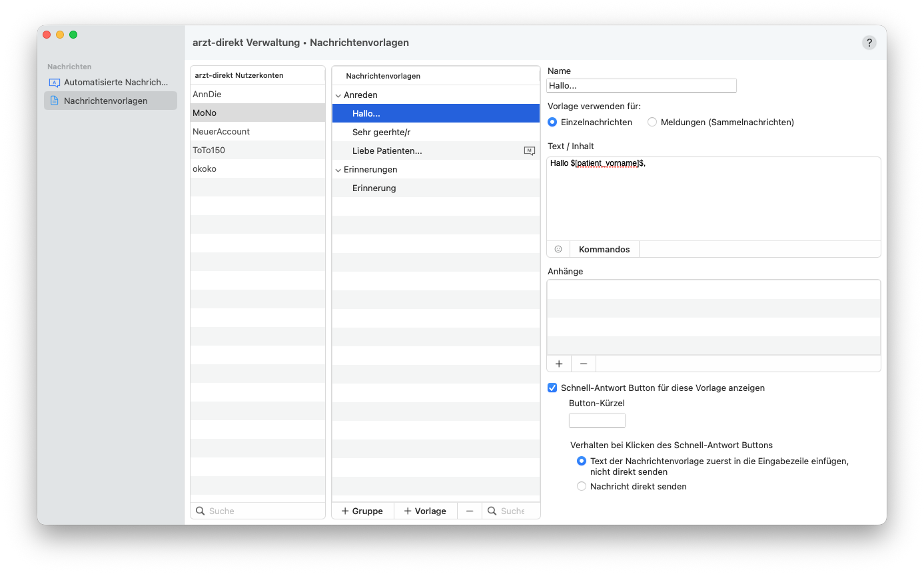
Task: Collapse the Erinnerungen group chevron
Action: [x=338, y=170]
